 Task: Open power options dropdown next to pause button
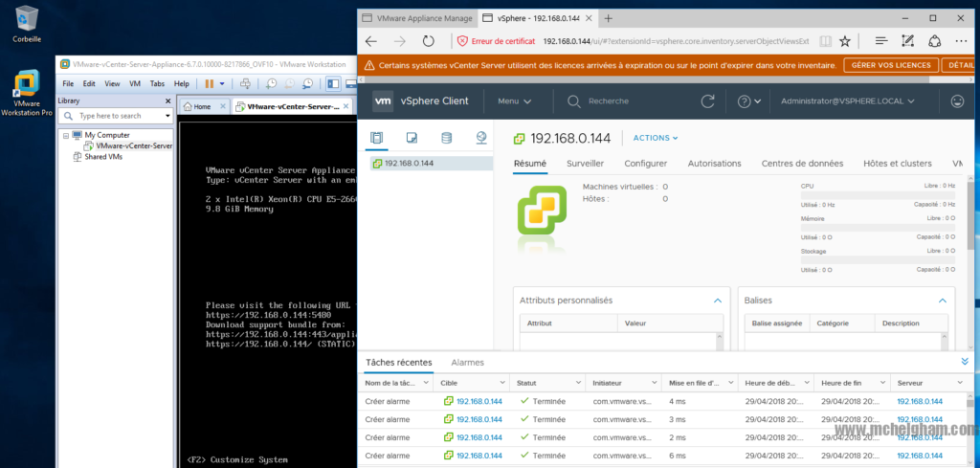pyautogui.click(x=221, y=83)
